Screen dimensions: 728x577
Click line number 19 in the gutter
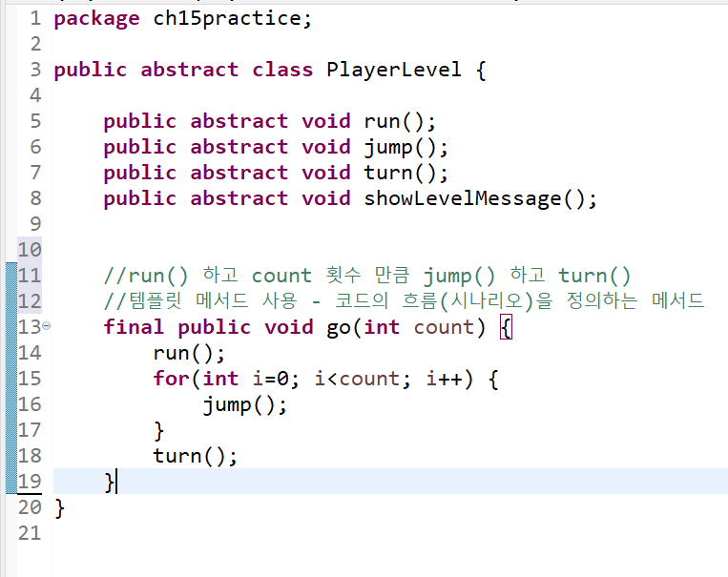click(30, 482)
